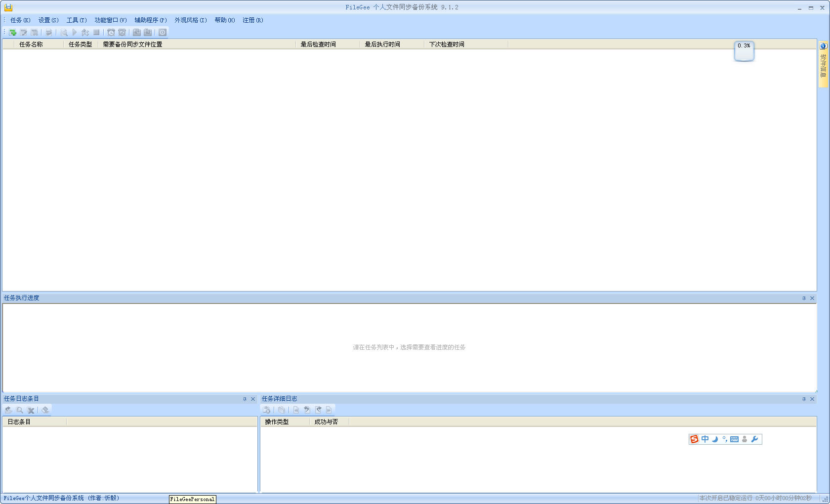830x504 pixels.
Task: Click the 最后检查时间 column header
Action: click(328, 44)
